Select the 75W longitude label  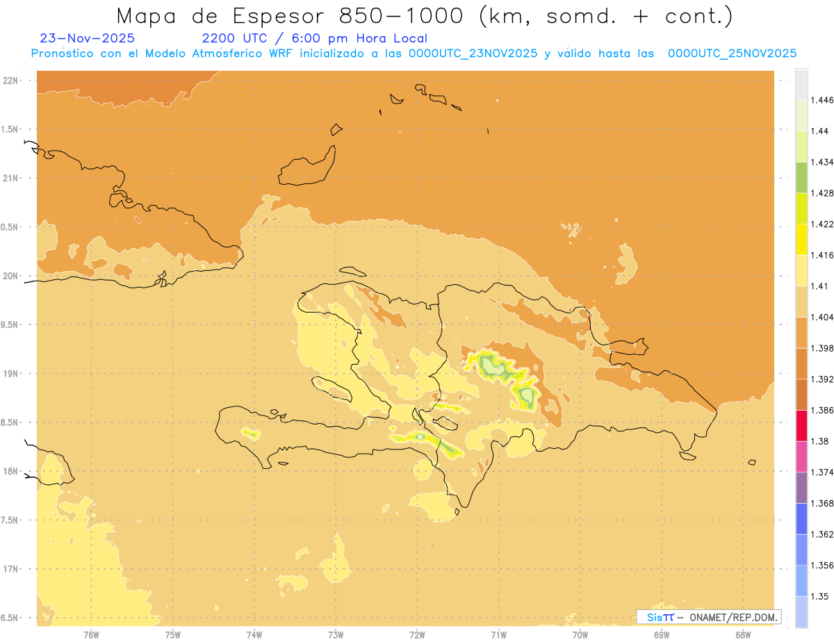point(172,635)
